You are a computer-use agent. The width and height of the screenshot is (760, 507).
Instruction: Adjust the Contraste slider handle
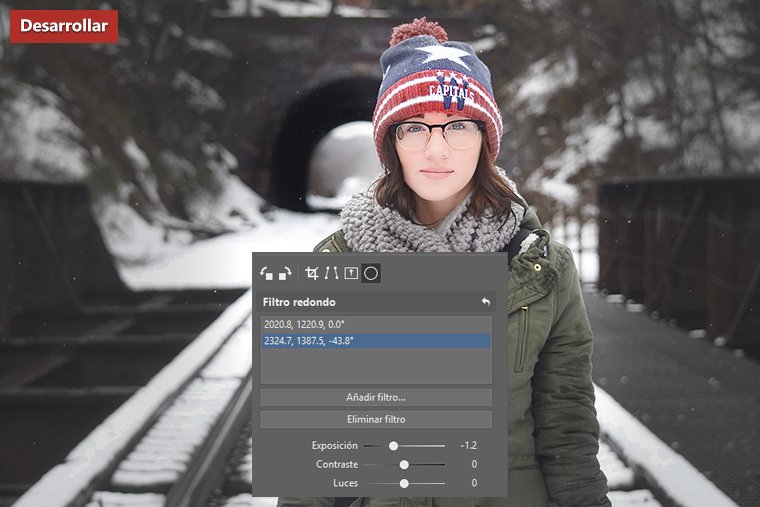404,464
